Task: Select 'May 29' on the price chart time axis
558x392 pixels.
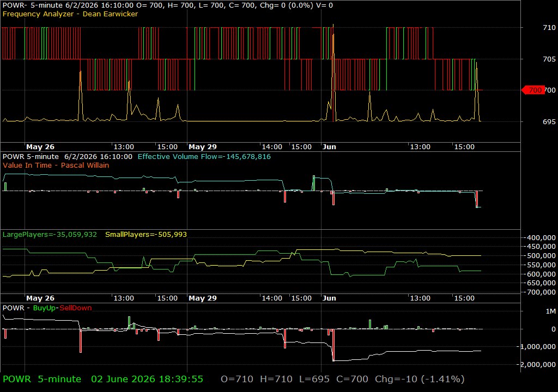Action: click(x=203, y=147)
